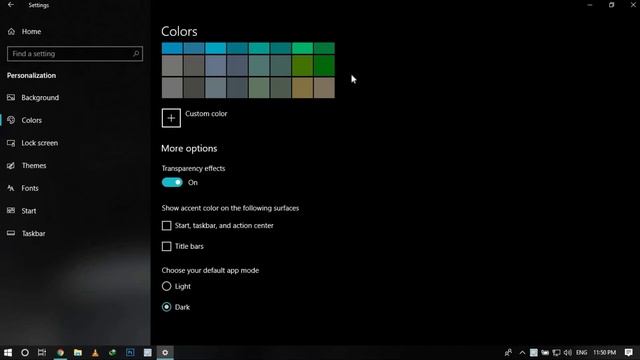Pick the first blue swatch in the top row
Screen dimensions: 640x360
pos(172,48)
